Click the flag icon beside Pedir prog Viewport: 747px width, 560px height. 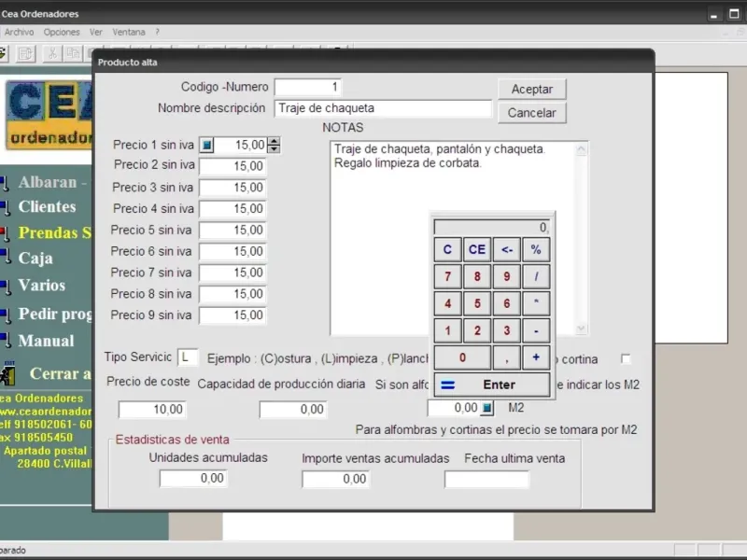pyautogui.click(x=5, y=315)
